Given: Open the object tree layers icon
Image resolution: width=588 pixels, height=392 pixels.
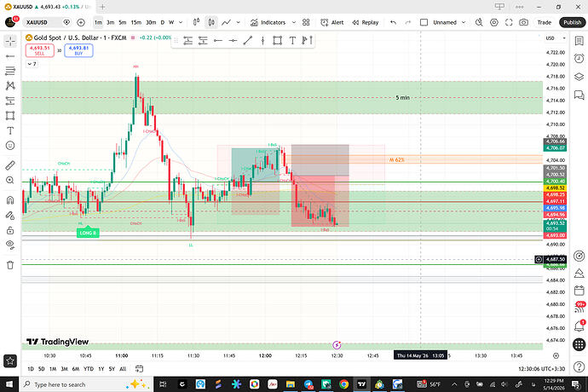Looking at the screenshot, I should (579, 77).
